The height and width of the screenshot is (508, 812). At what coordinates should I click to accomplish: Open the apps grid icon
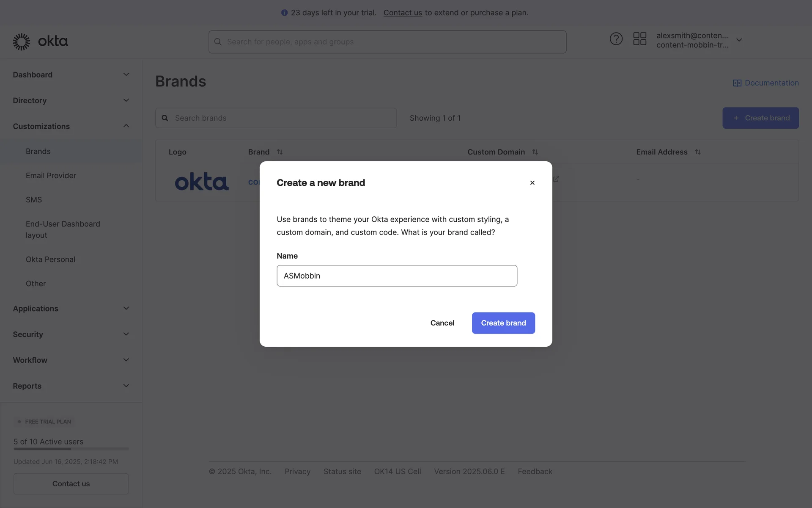click(x=639, y=39)
